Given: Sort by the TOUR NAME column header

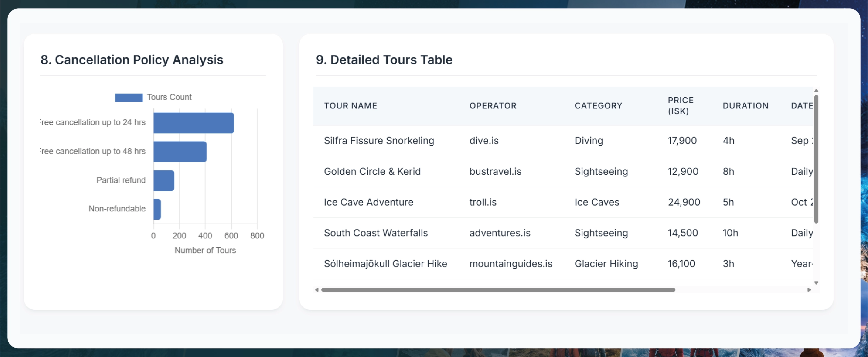Looking at the screenshot, I should tap(351, 106).
